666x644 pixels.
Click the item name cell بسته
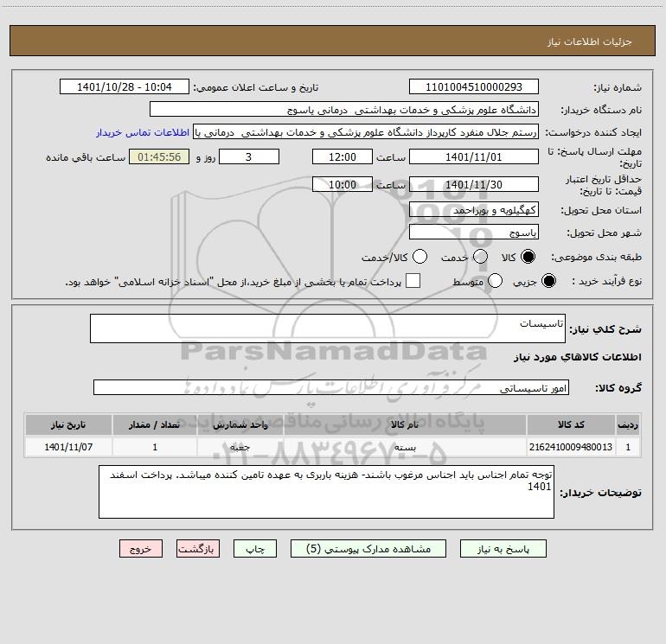click(x=405, y=447)
